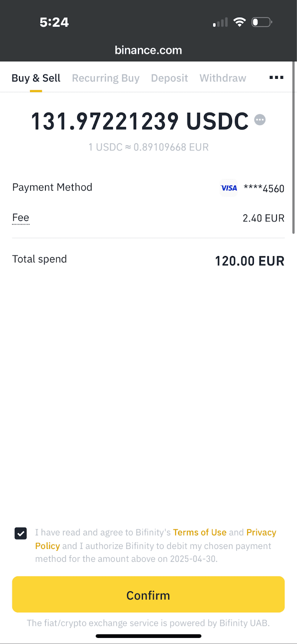The height and width of the screenshot is (644, 297).
Task: Tap the 5:24 clock in status bar
Action: tap(54, 22)
